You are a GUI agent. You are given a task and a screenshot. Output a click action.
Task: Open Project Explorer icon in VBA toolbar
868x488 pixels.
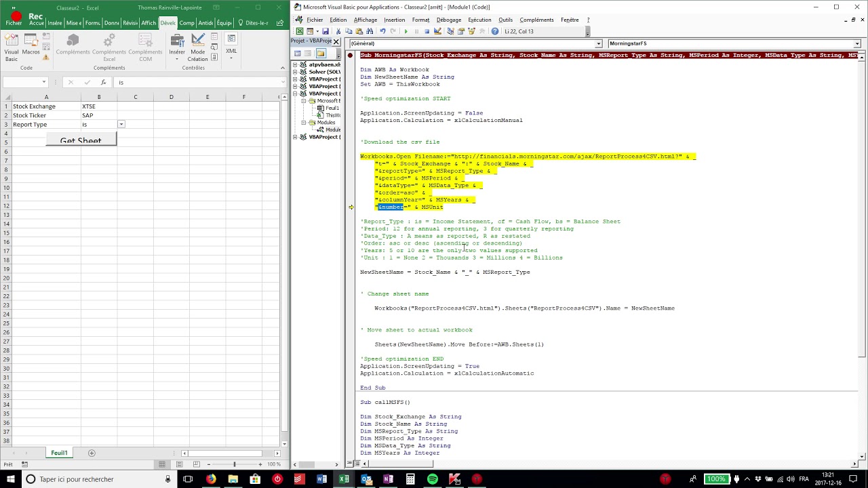pos(450,31)
